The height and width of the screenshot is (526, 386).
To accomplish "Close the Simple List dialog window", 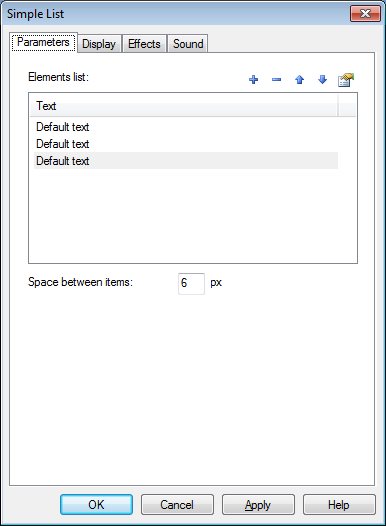I will (365, 14).
